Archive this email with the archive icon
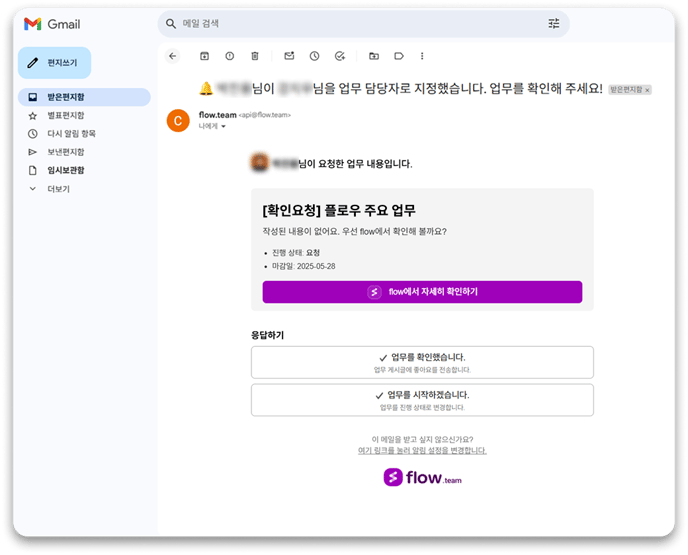688x555 pixels. pos(204,56)
